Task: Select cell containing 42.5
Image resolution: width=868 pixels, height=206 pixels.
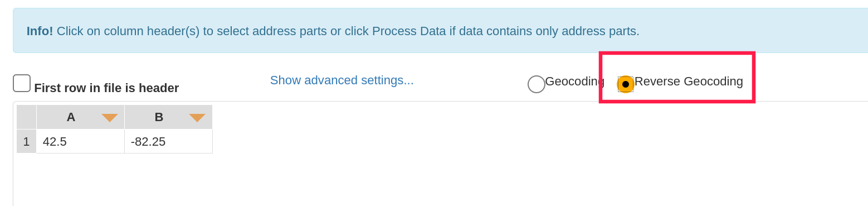Action: [81, 141]
